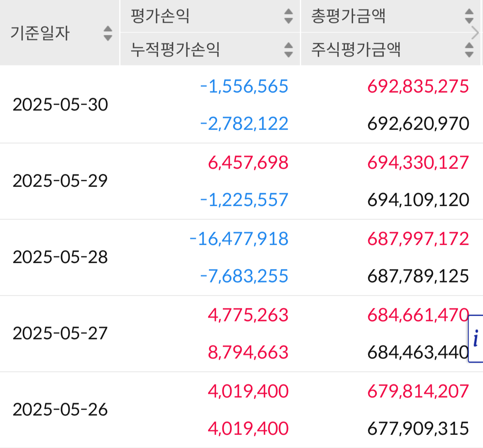Image resolution: width=483 pixels, height=448 pixels.
Task: Click the 677,909,315 주식평가금액 value
Action: point(418,429)
